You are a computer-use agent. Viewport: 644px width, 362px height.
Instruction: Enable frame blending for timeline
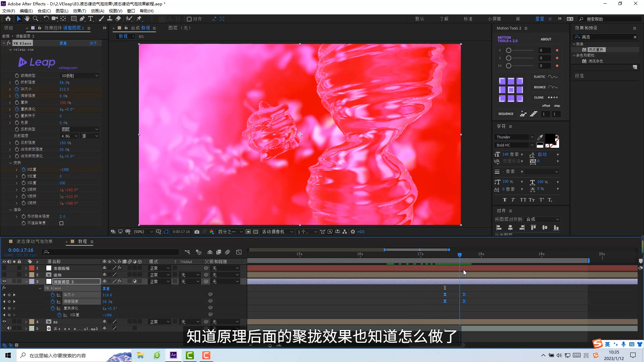pyautogui.click(x=219, y=252)
